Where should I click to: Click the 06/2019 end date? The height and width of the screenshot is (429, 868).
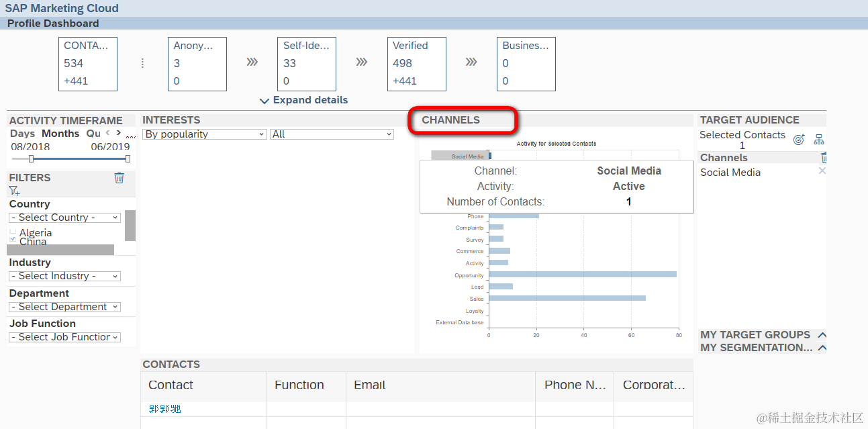point(110,146)
